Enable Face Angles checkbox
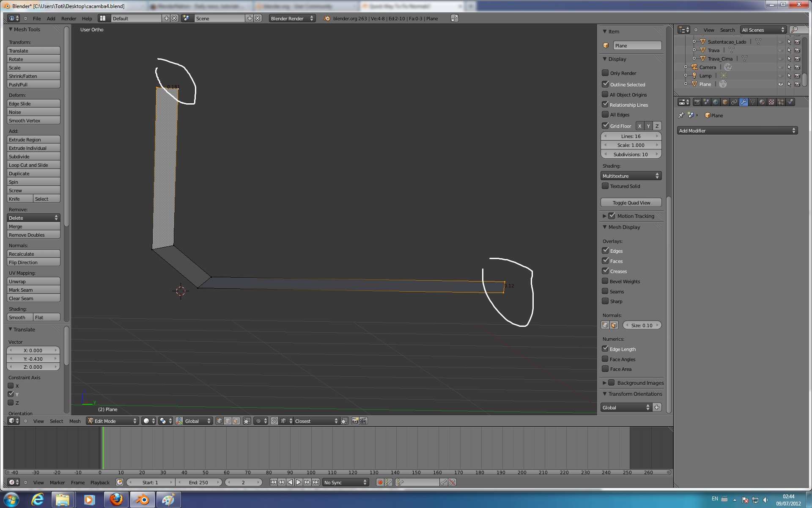 click(605, 359)
